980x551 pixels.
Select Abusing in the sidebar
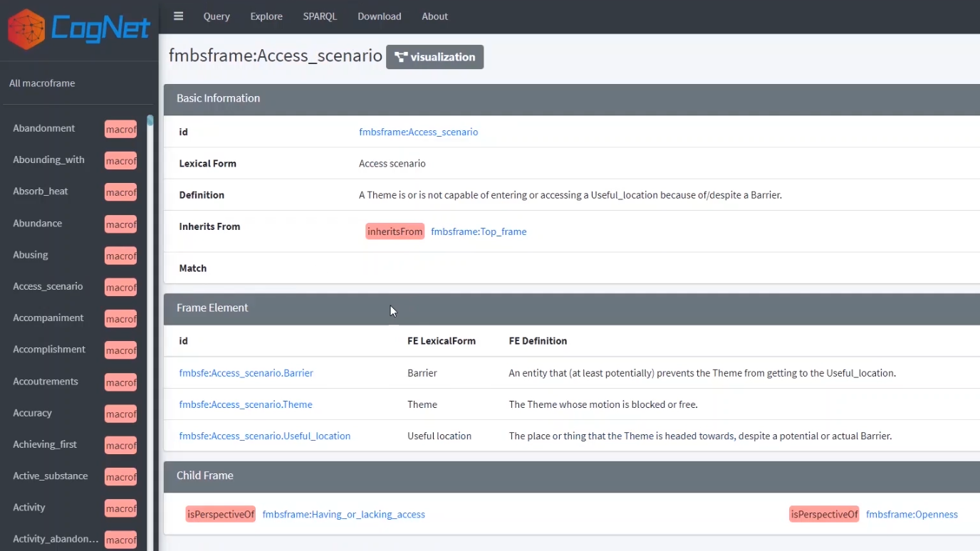pos(31,255)
